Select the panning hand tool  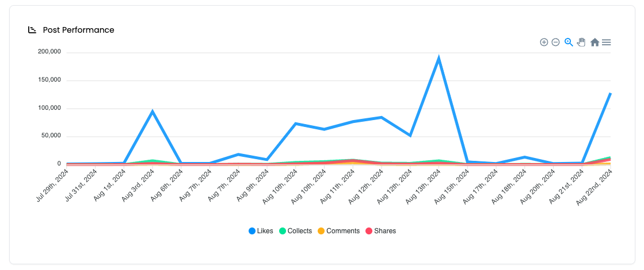(x=581, y=42)
